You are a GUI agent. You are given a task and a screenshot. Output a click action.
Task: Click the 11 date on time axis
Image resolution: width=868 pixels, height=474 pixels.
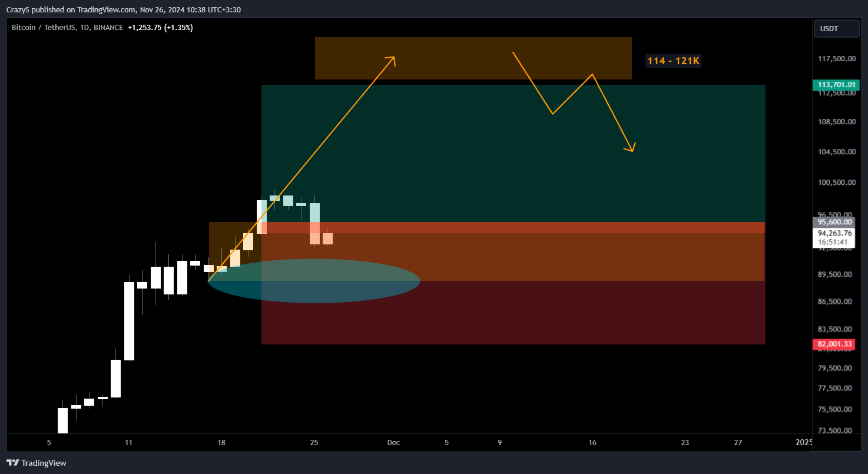tap(128, 443)
